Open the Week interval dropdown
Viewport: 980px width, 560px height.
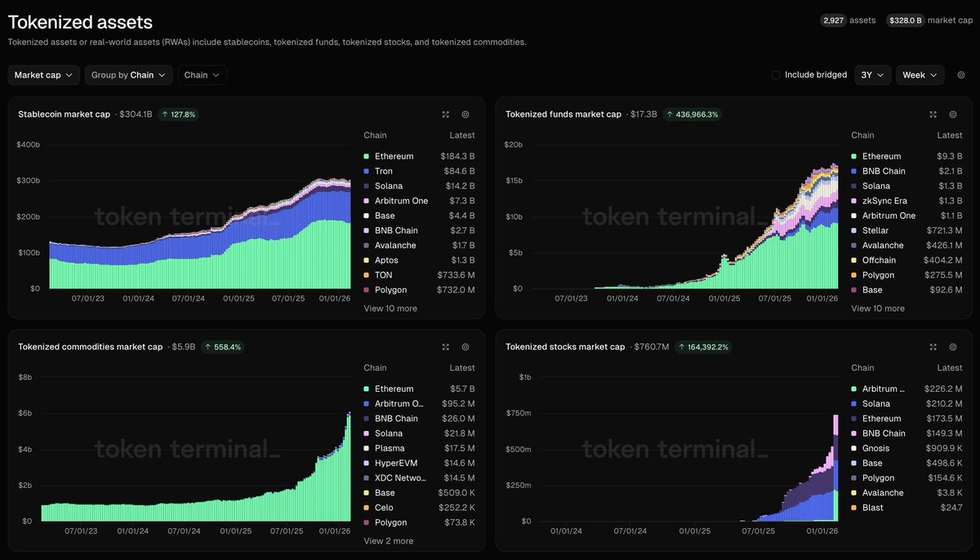pos(920,75)
